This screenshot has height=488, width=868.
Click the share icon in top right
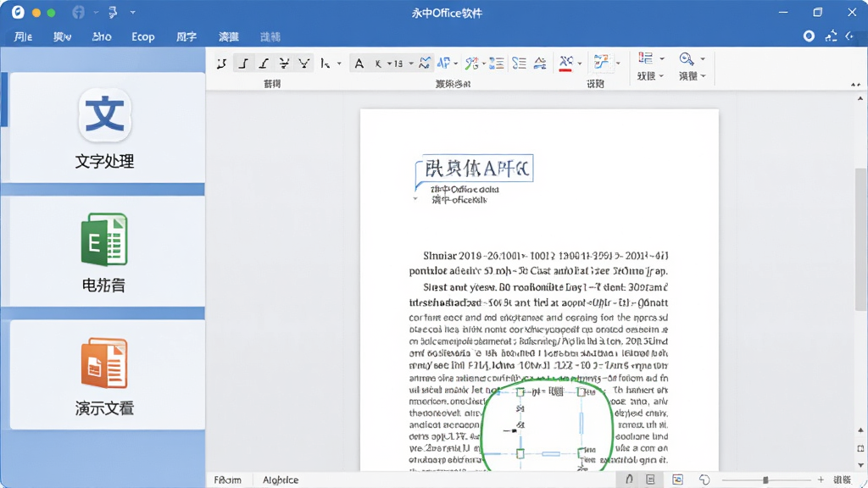coord(831,36)
